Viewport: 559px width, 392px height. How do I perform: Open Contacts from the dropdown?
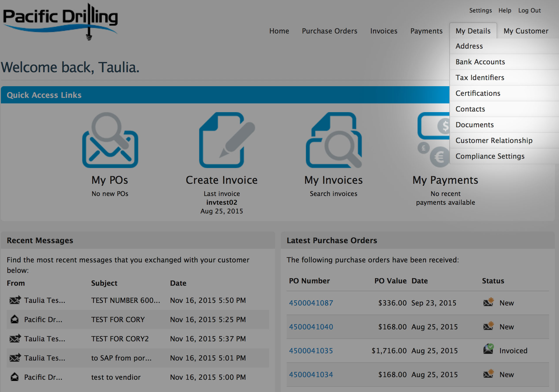pyautogui.click(x=504, y=109)
